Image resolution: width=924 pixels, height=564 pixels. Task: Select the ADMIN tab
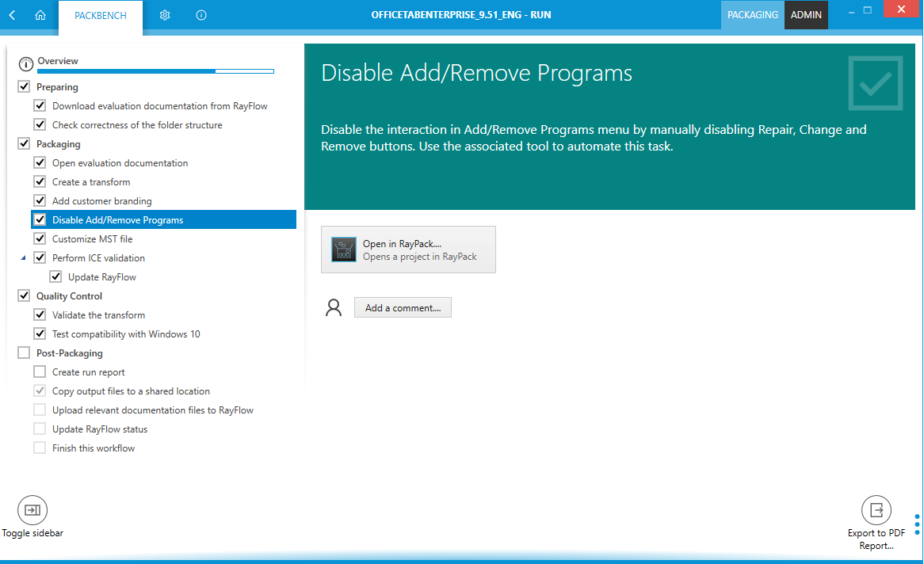[x=806, y=15]
